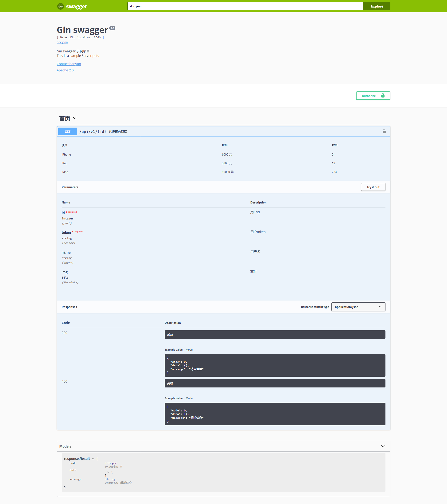Screen dimensions: 447x504
Task: Click the /api/v1/{id} endpoint path
Action: pos(93,131)
